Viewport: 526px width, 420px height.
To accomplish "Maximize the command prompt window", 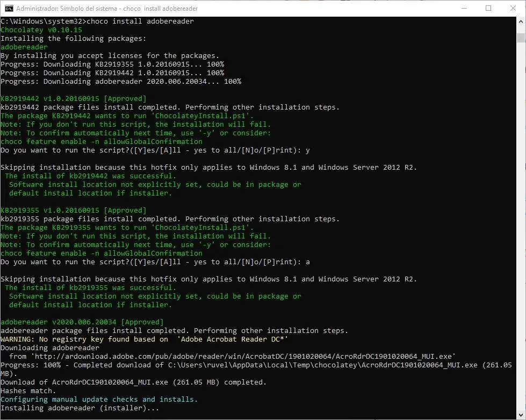I will tap(488, 9).
